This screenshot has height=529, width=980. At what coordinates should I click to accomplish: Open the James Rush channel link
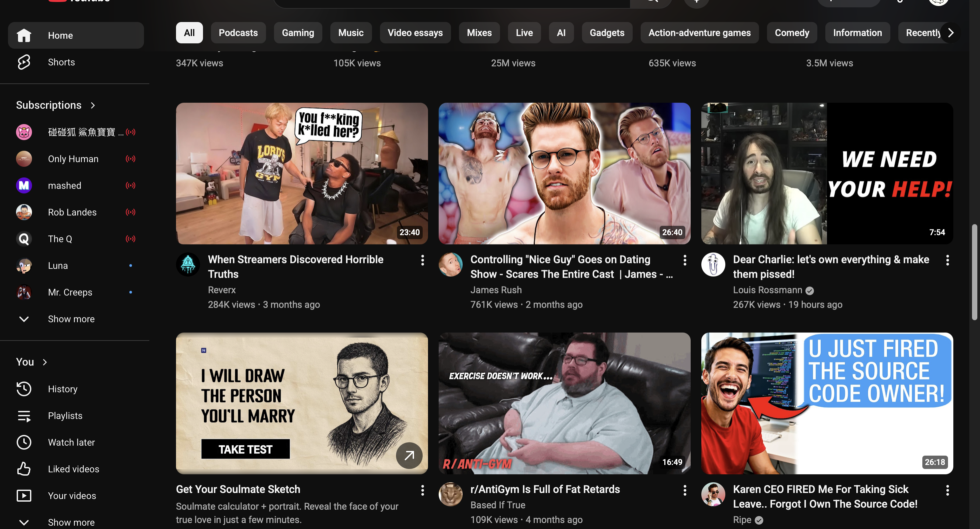tap(496, 290)
